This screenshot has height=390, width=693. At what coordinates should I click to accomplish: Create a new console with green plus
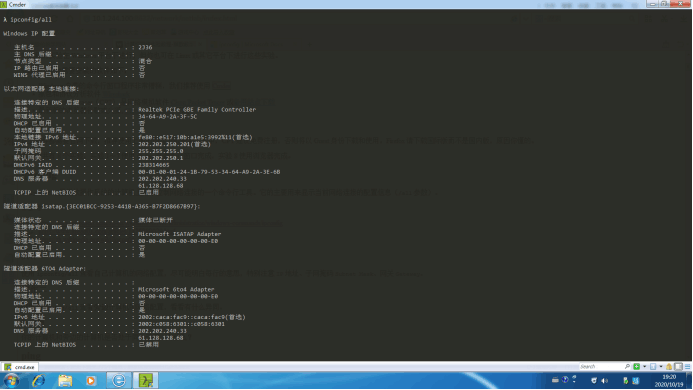coord(636,367)
